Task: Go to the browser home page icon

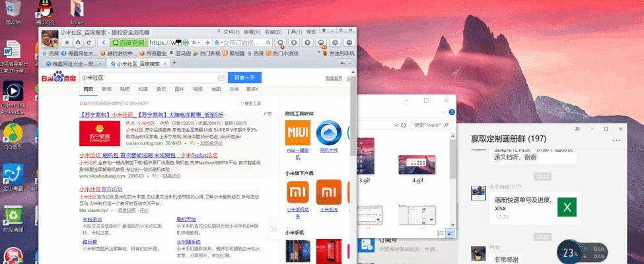Action: pyautogui.click(x=78, y=42)
